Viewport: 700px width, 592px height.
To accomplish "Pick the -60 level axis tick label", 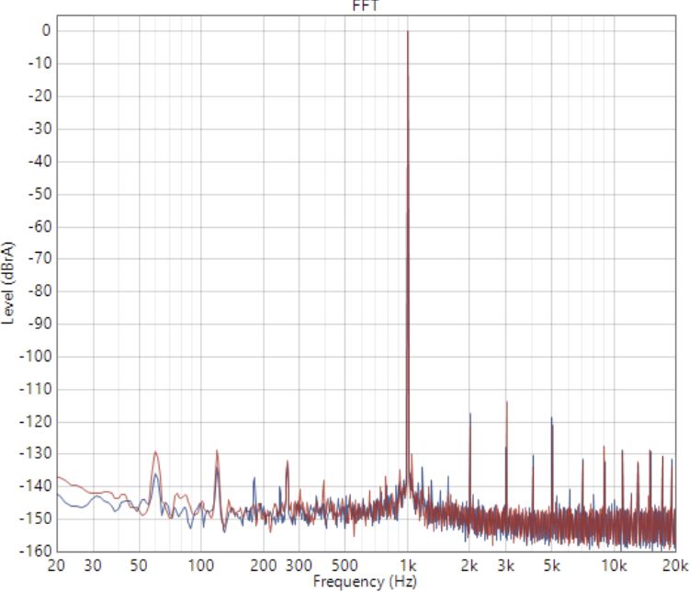I will [40, 226].
